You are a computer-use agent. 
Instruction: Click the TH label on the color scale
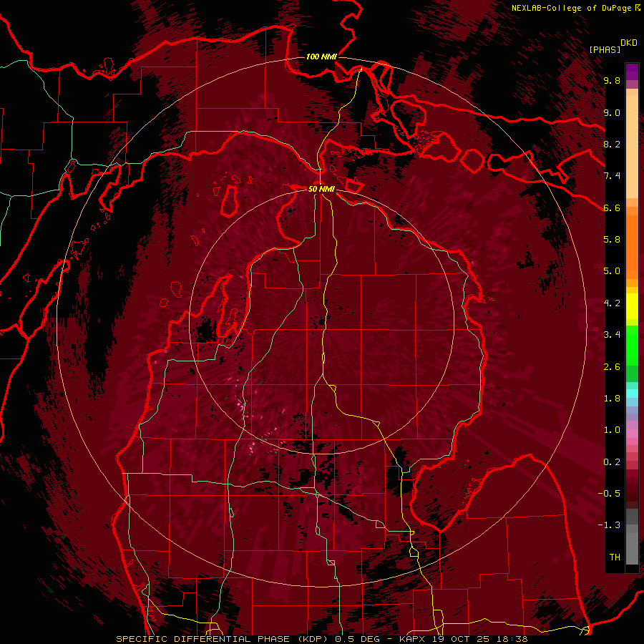click(x=615, y=557)
